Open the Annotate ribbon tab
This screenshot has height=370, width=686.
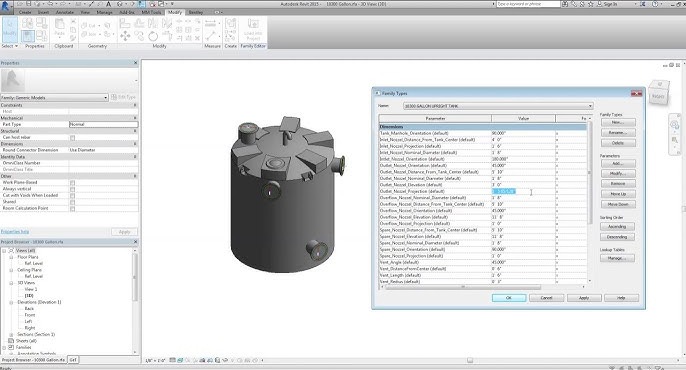(64, 12)
